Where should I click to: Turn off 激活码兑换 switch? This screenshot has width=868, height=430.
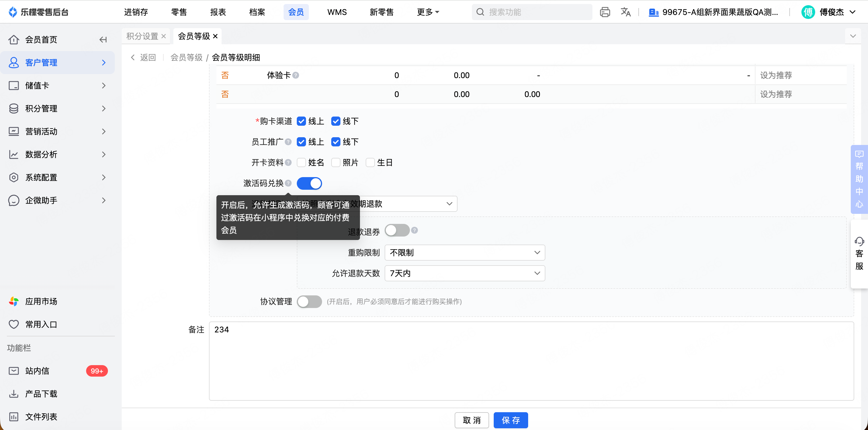point(309,184)
